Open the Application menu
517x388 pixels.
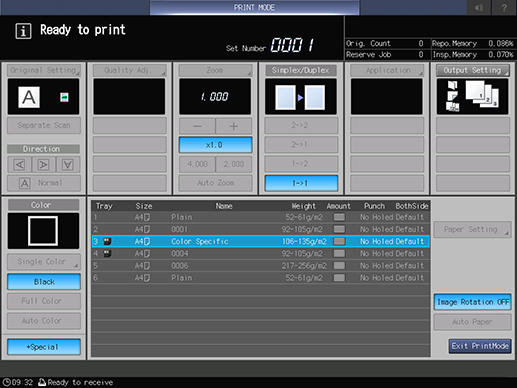tap(387, 70)
